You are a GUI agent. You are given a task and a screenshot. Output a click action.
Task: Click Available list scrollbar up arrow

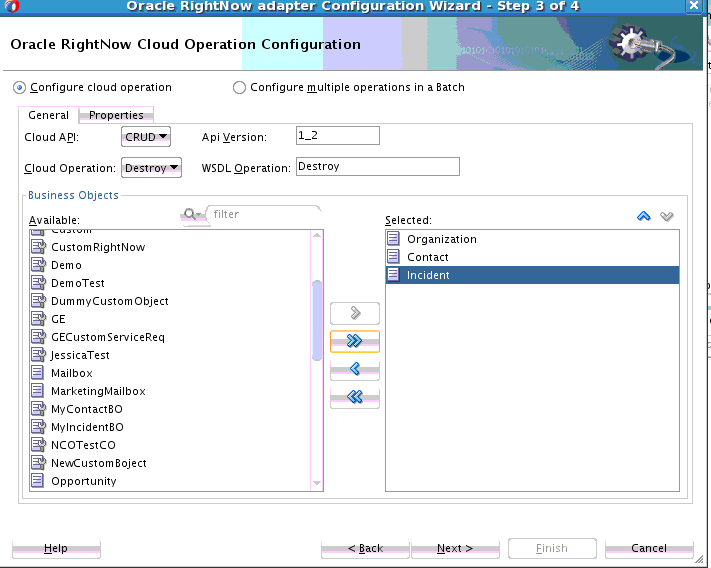point(317,235)
